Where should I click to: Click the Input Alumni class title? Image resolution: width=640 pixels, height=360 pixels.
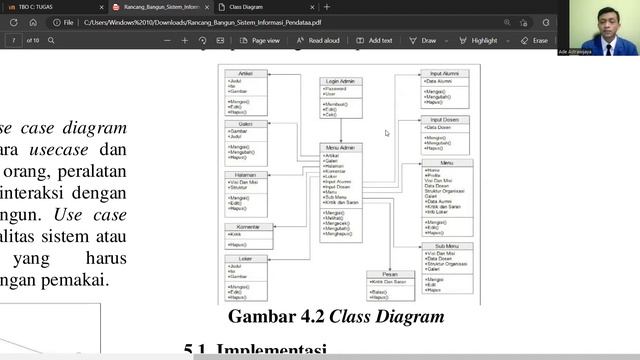tap(444, 73)
